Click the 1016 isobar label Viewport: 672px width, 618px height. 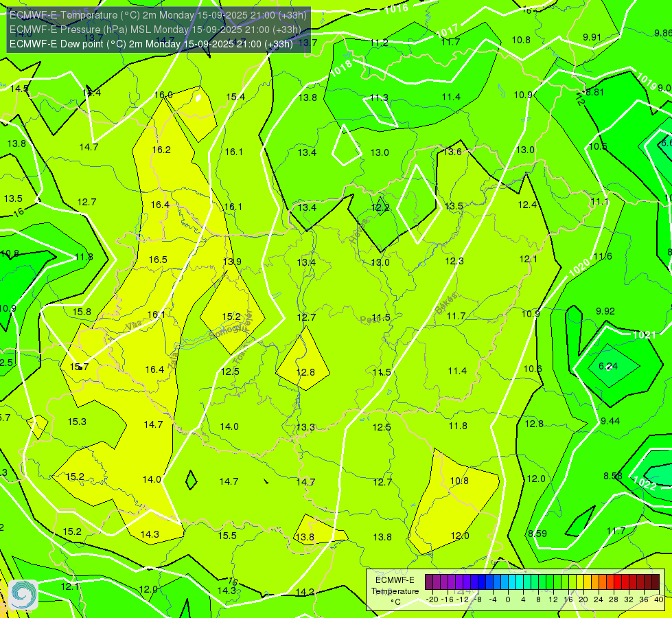coord(396,8)
